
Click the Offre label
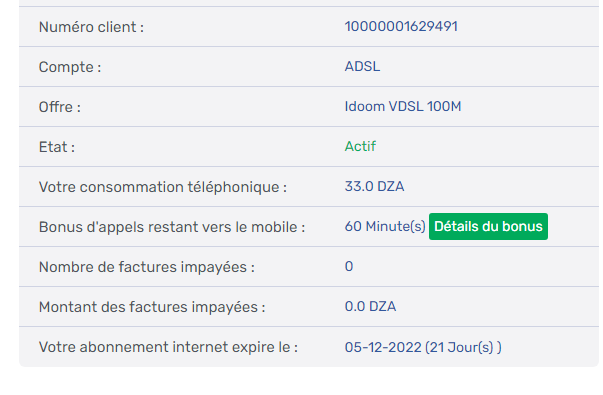click(x=60, y=107)
